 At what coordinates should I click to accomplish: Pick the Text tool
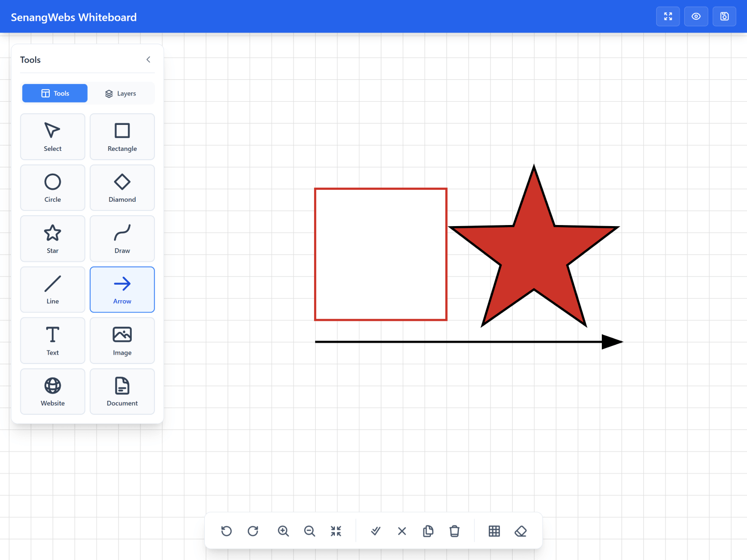[x=52, y=341]
